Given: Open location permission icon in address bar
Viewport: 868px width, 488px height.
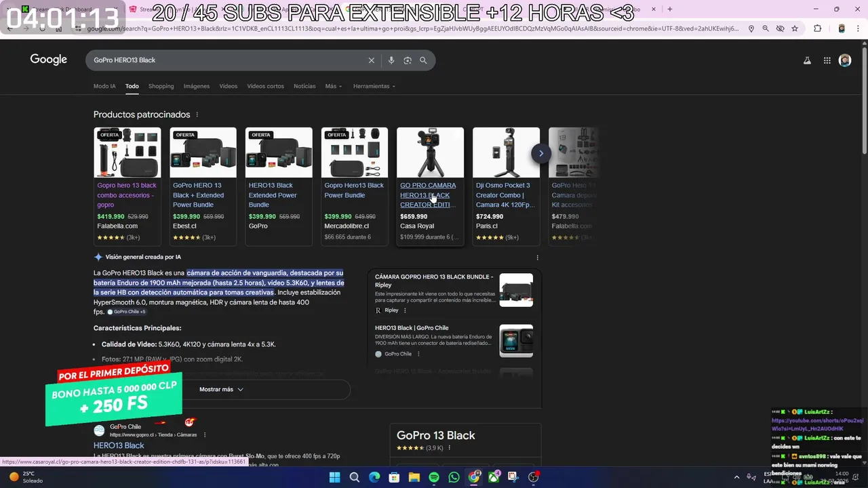Looking at the screenshot, I should click(x=751, y=28).
